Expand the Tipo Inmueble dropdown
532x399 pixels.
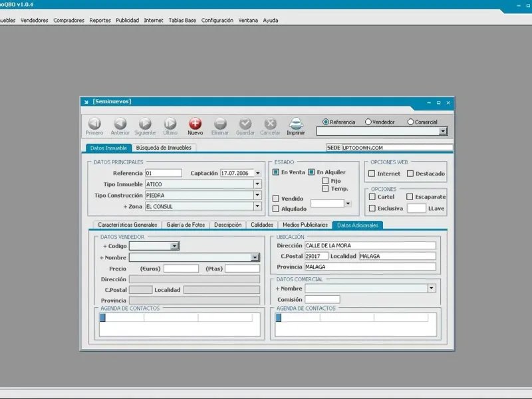(257, 184)
